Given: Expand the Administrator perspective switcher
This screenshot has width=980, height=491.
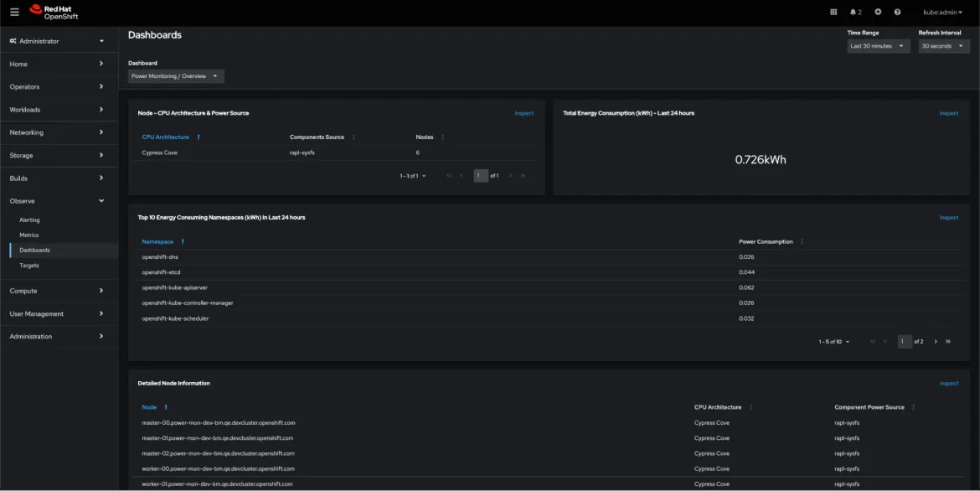Looking at the screenshot, I should pos(58,41).
